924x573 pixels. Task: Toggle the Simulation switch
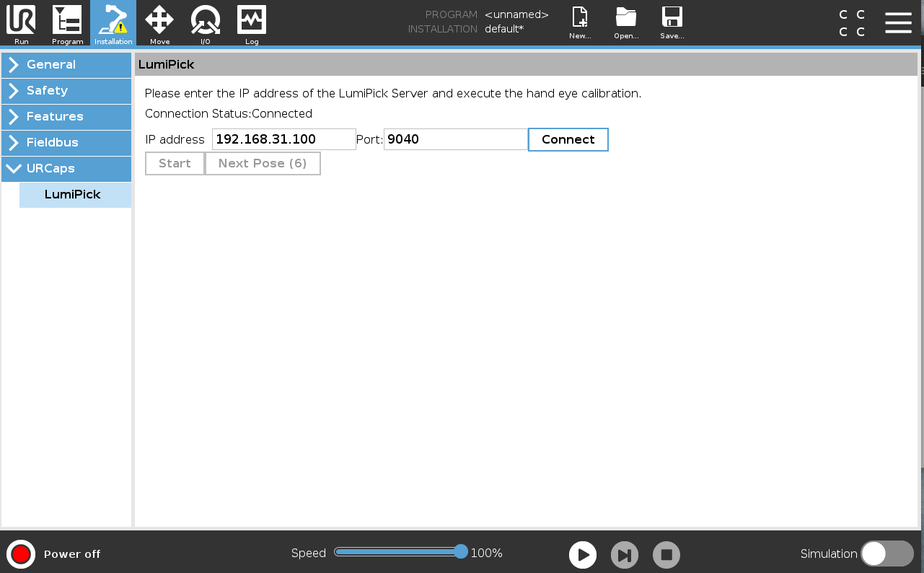[x=887, y=554]
